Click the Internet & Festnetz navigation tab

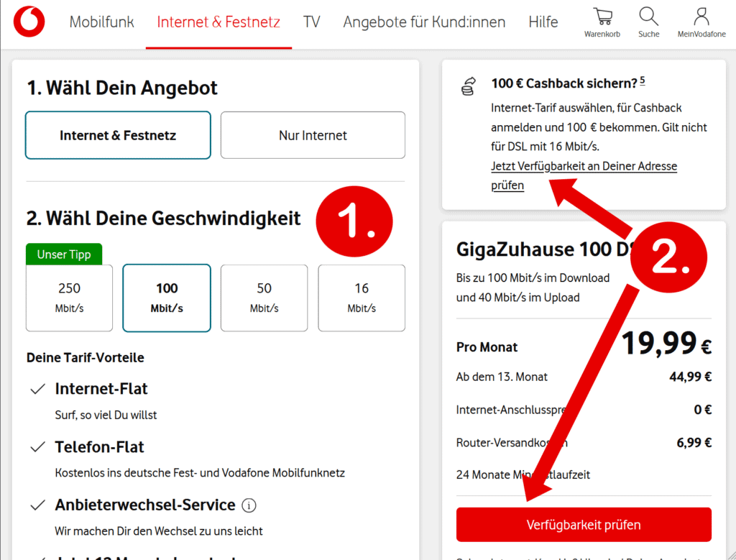[218, 22]
